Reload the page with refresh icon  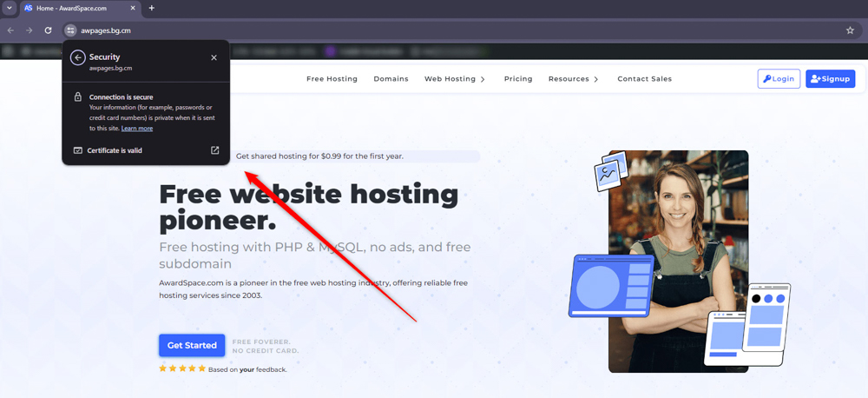(x=48, y=30)
